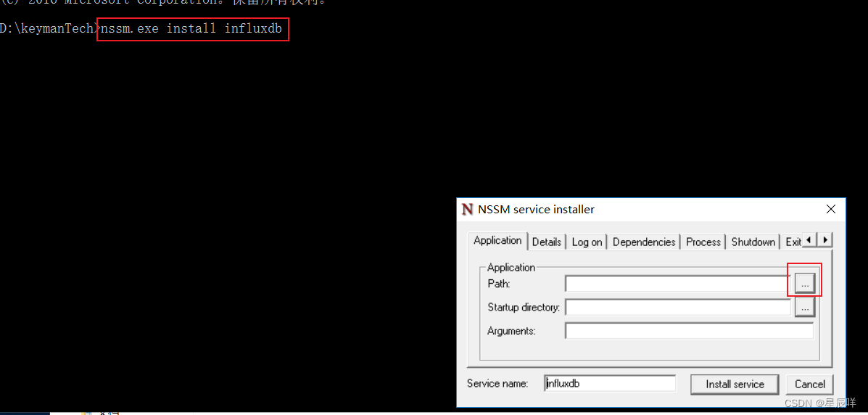Click the NSSM service installer title text
The height and width of the screenshot is (415, 868).
tap(537, 210)
